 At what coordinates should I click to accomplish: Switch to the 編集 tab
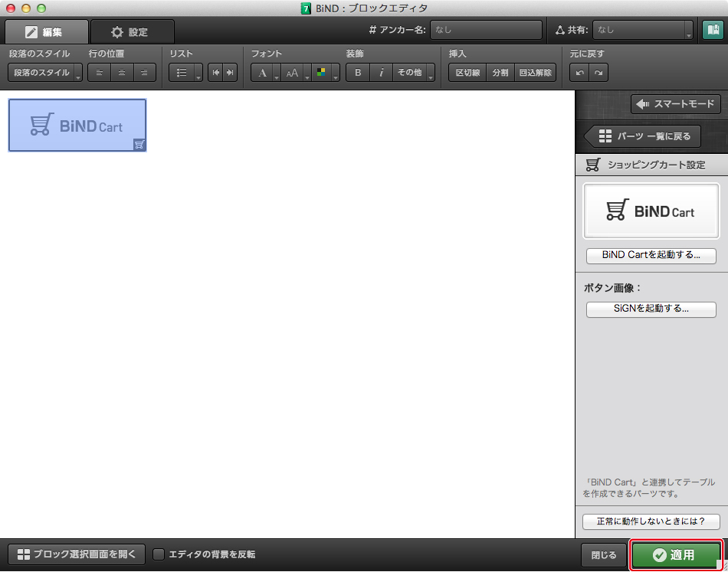point(47,32)
